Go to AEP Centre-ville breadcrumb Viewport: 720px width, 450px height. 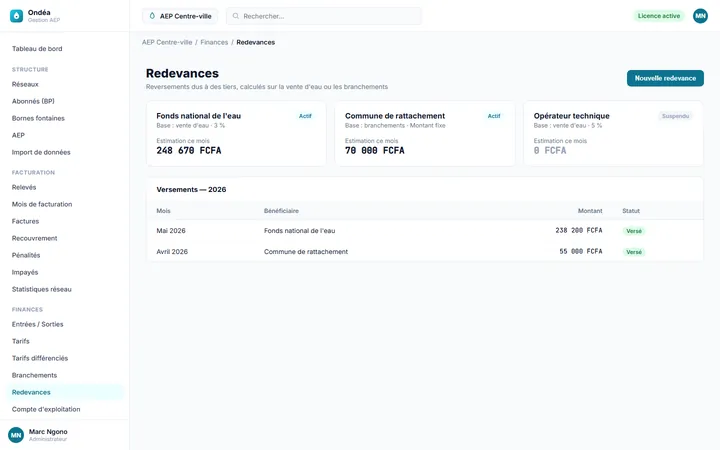coord(167,42)
